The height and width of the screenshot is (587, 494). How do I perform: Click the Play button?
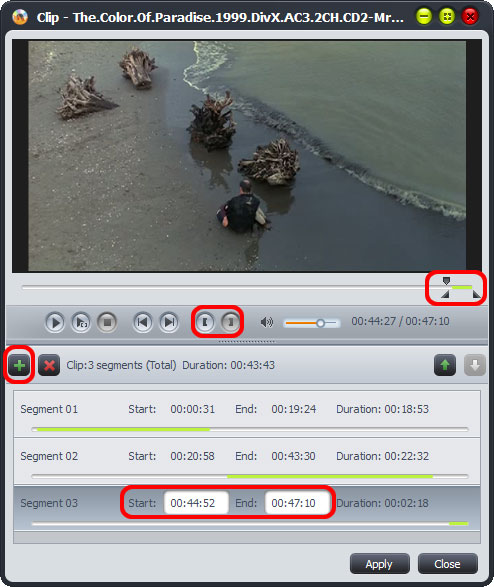(55, 322)
